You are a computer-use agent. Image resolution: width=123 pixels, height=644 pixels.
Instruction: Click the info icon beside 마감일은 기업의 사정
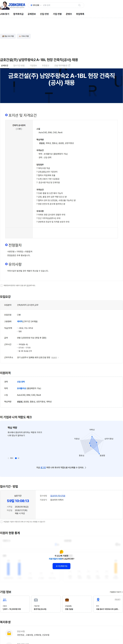coord(2,522)
